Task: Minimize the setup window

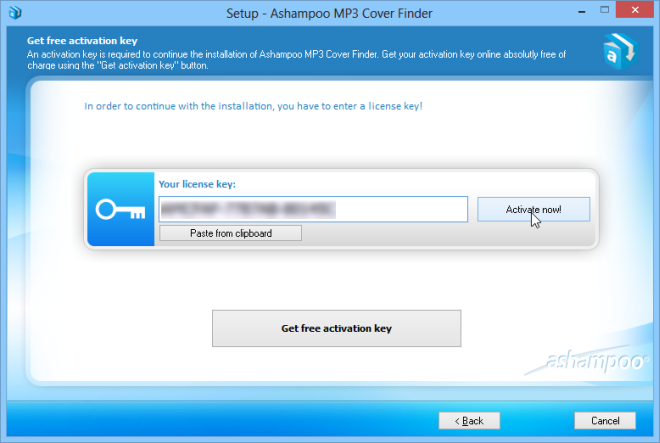Action: pyautogui.click(x=582, y=11)
